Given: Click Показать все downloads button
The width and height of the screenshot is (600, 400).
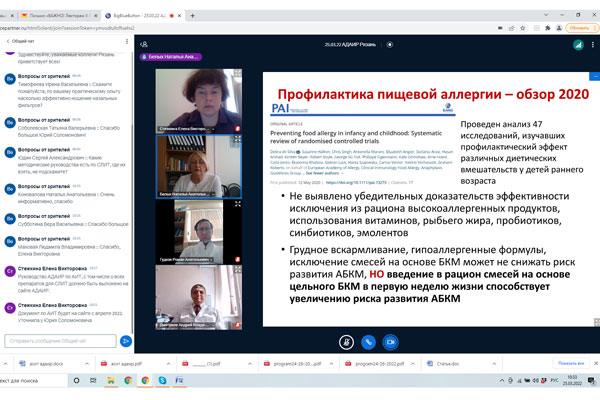Looking at the screenshot, I should click(x=571, y=363).
